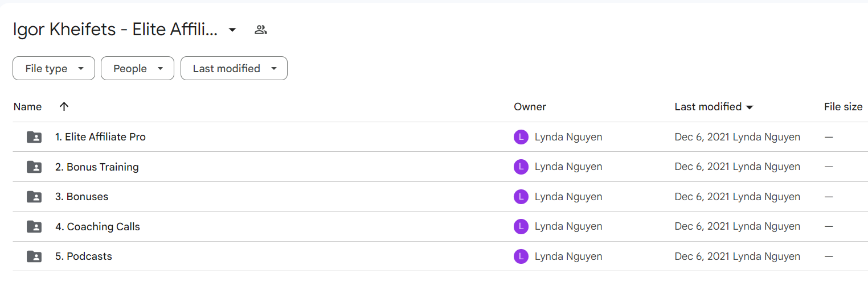The image size is (868, 286).
Task: Click shared folder icon for Coaching Calls
Action: coord(34,226)
